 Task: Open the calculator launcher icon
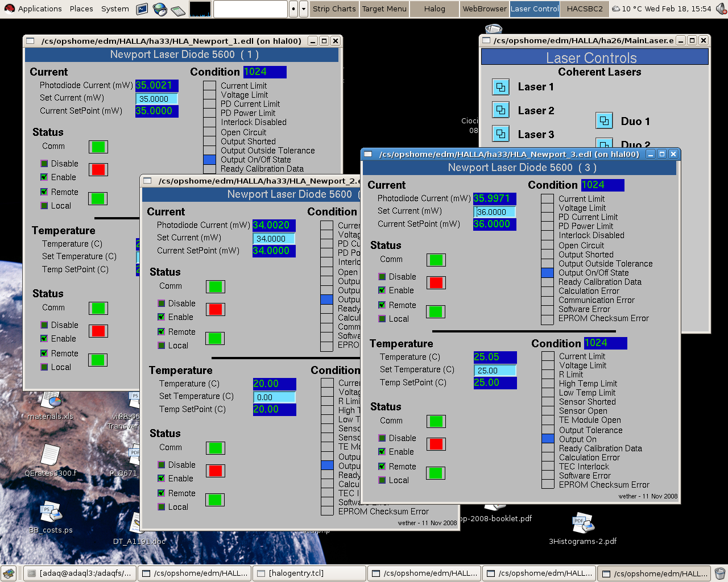coord(177,9)
